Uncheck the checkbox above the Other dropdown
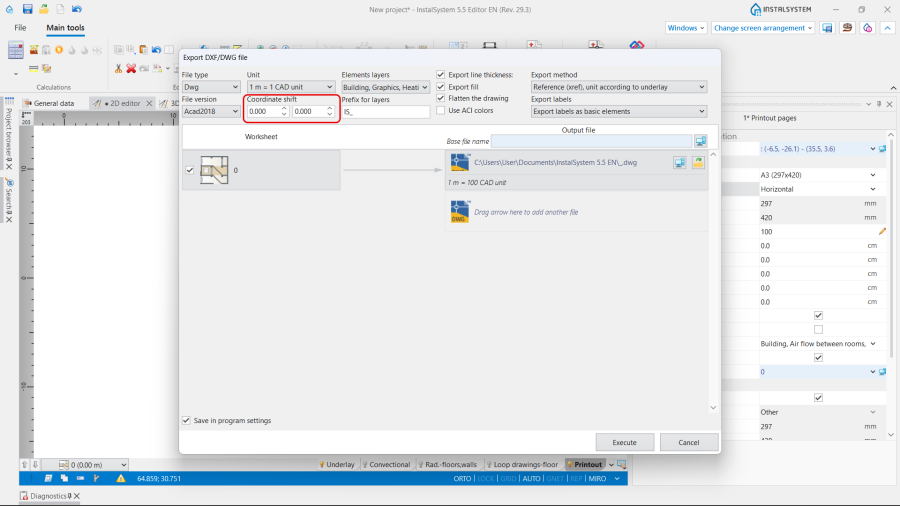Image resolution: width=900 pixels, height=506 pixels. (x=818, y=398)
